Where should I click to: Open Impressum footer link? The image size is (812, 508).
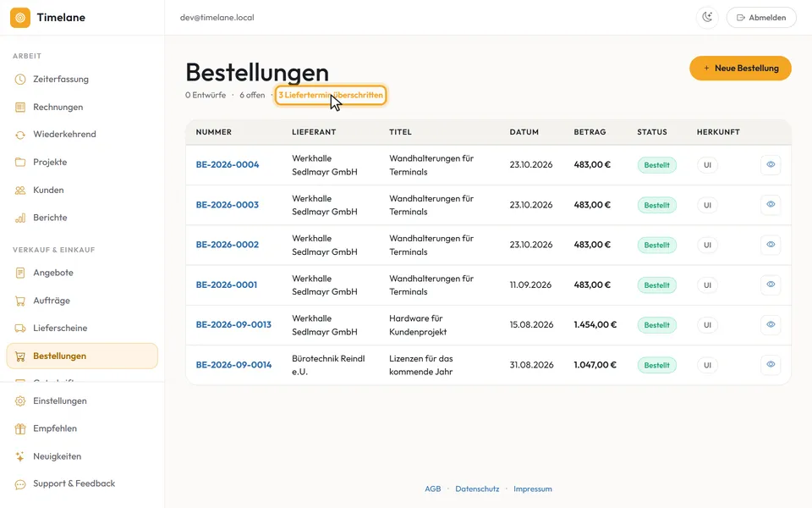(x=533, y=489)
